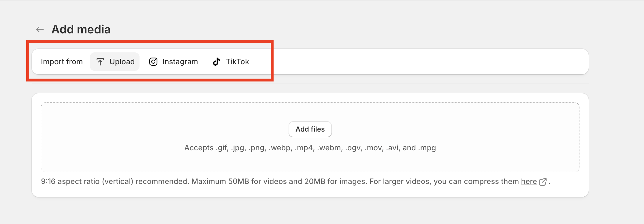Click the 'Import from' label

[x=62, y=62]
